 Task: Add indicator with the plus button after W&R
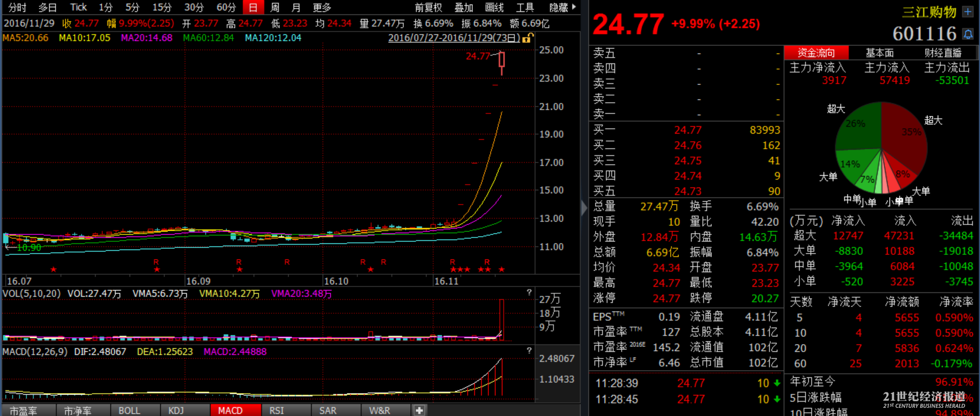pyautogui.click(x=419, y=410)
